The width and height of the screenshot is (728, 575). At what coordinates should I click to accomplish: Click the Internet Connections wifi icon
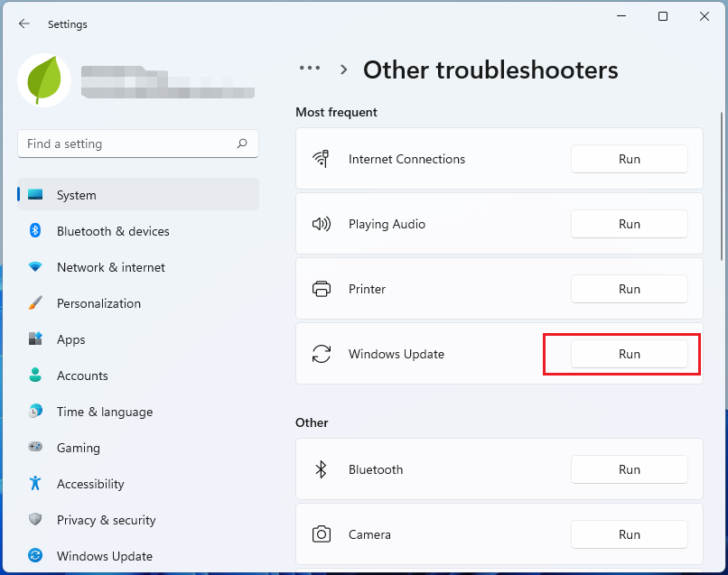322,159
